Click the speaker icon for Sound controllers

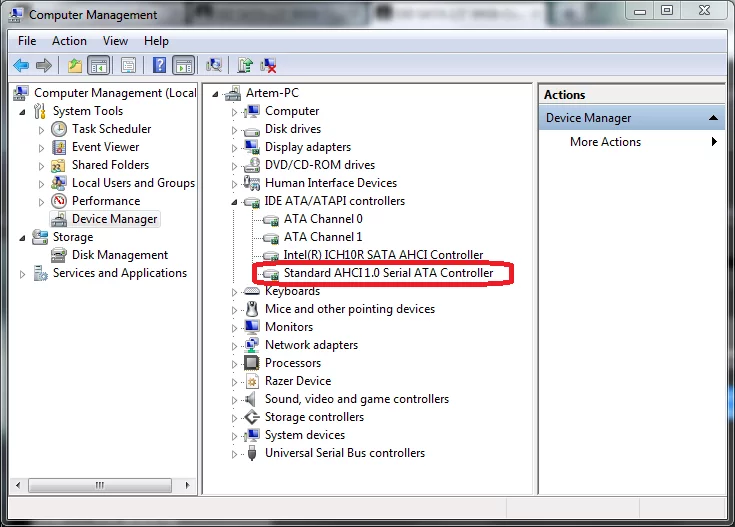(251, 399)
